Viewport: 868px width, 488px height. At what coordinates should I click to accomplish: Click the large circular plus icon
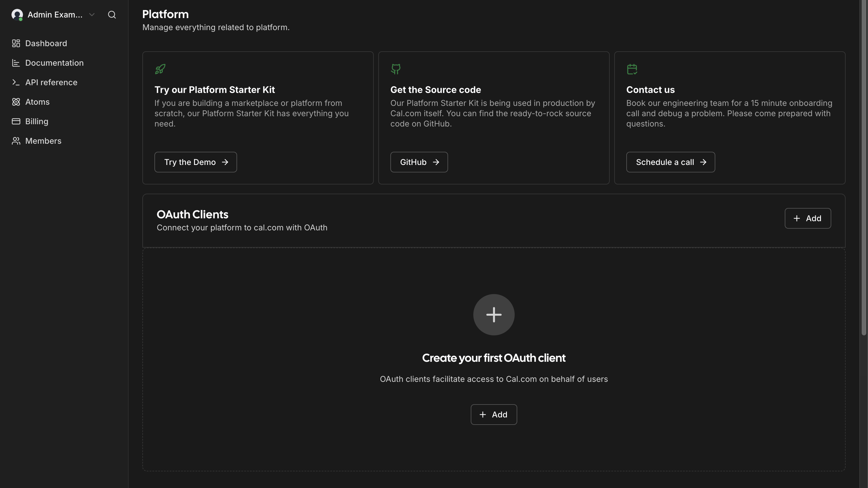(x=494, y=315)
